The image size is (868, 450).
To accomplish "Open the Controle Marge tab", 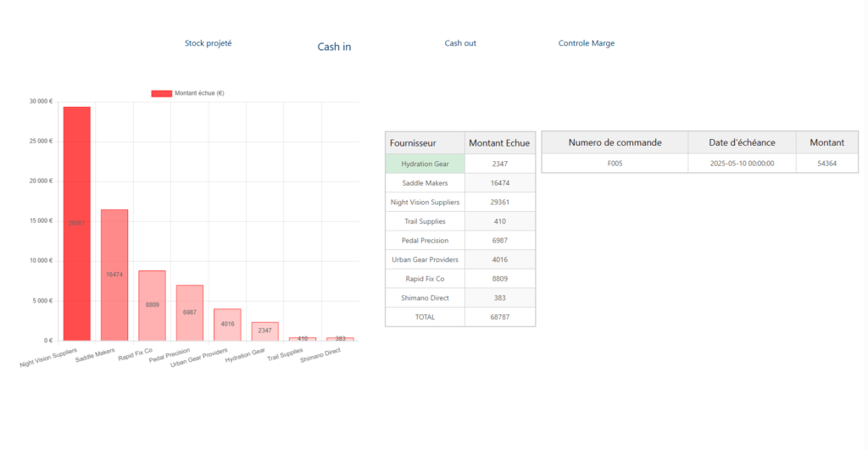I will (587, 43).
